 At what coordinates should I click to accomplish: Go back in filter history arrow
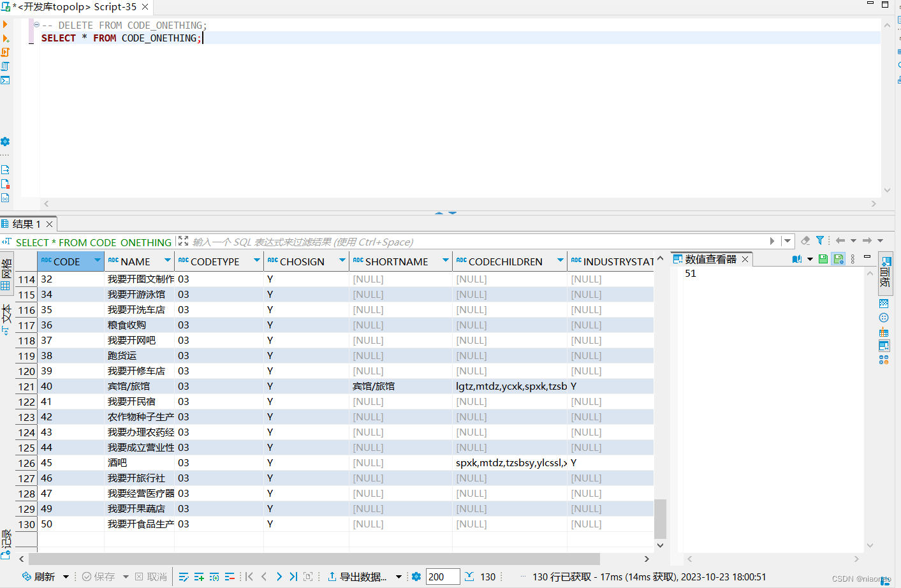(840, 240)
